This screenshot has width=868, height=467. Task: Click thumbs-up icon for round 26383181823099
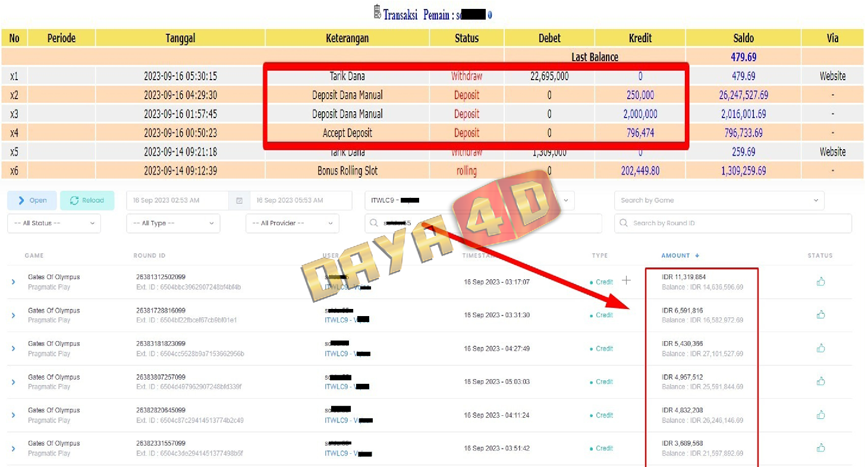pos(820,348)
